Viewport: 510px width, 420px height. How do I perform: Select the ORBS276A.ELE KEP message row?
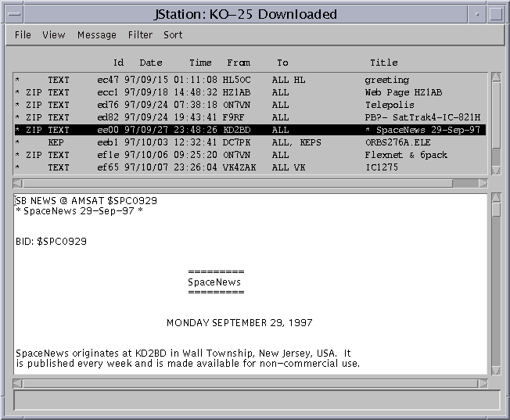point(250,142)
